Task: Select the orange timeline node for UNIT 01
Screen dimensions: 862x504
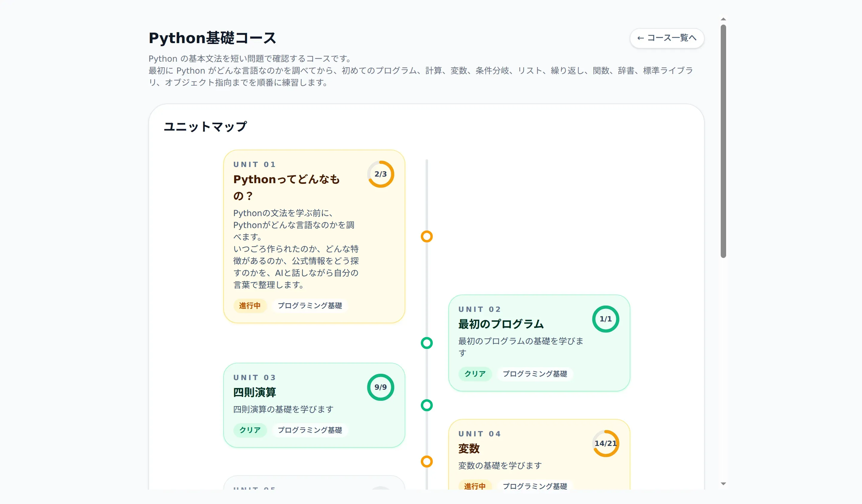Action: point(427,236)
